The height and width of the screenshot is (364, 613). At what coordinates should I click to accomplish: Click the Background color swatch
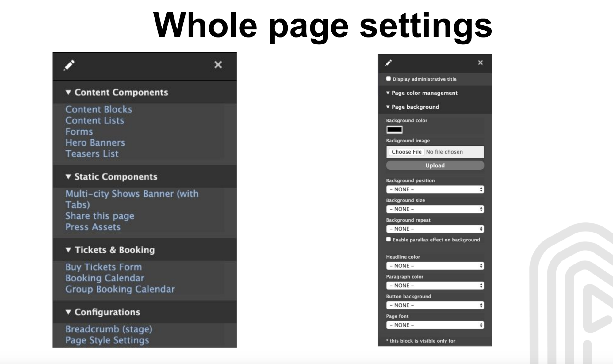coord(394,129)
